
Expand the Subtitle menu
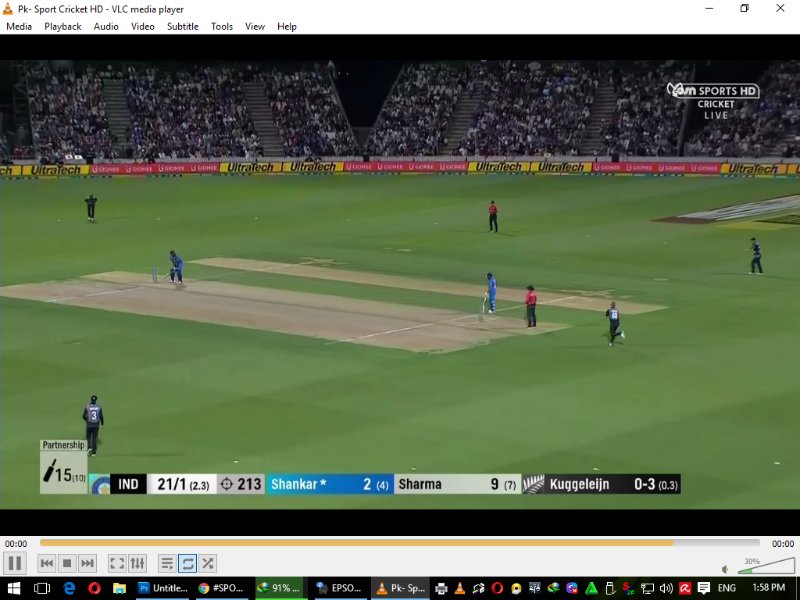tap(183, 27)
